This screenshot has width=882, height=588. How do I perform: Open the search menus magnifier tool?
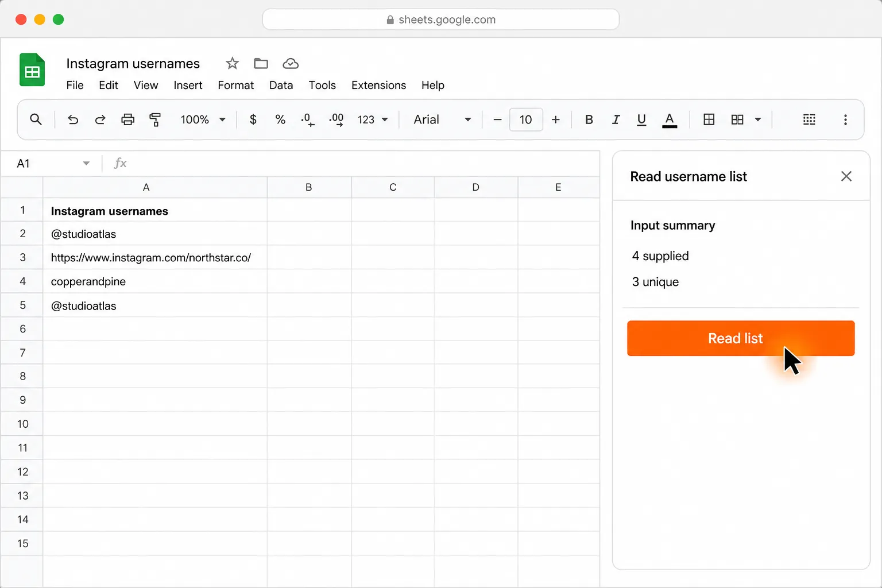36,119
